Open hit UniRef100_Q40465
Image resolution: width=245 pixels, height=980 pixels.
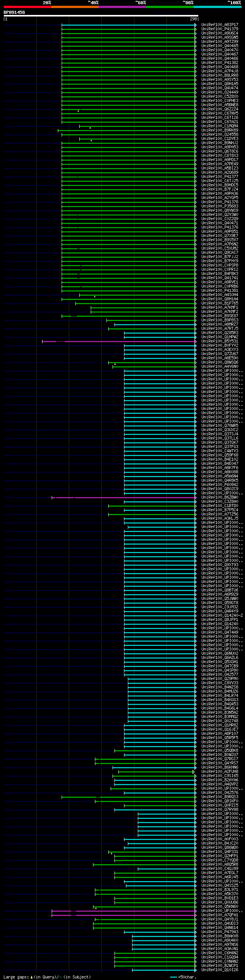point(220,46)
